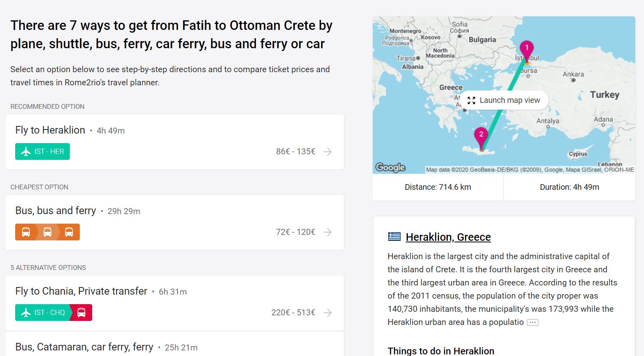
Task: Click the Google logo on the map
Action: (x=390, y=167)
